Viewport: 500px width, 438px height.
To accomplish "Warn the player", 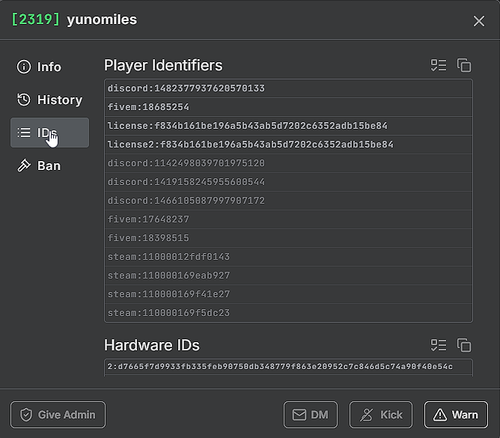I will (456, 415).
